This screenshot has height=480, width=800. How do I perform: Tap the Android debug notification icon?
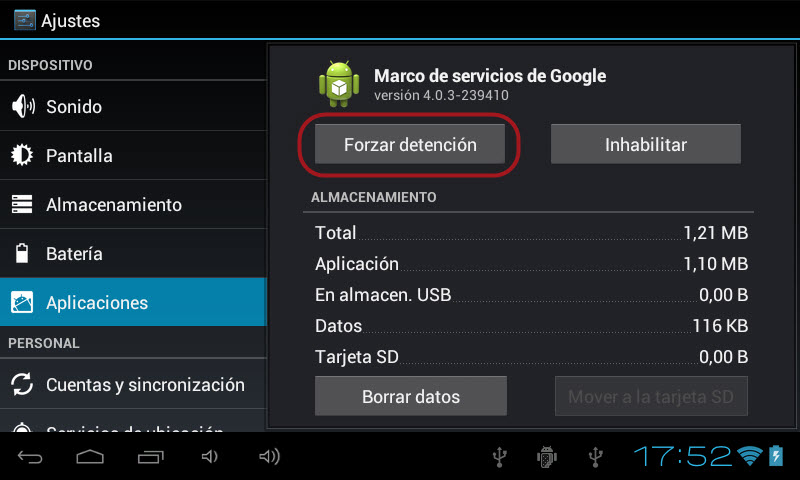click(x=546, y=457)
